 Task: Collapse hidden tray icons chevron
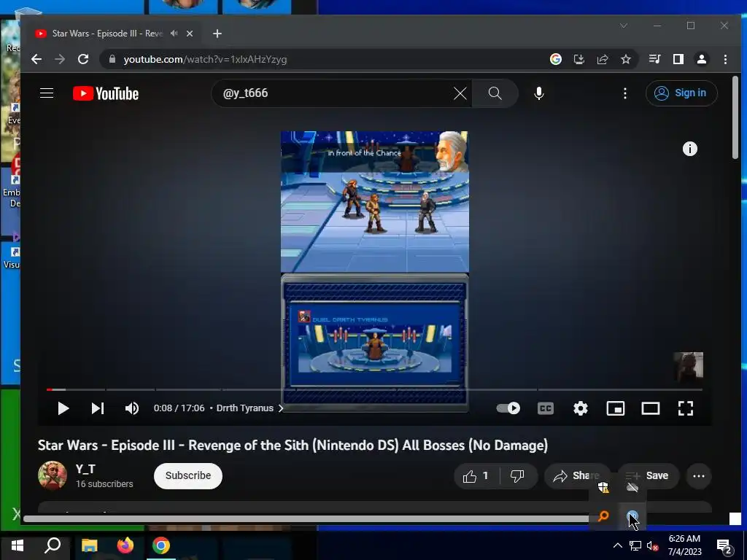tap(617, 545)
